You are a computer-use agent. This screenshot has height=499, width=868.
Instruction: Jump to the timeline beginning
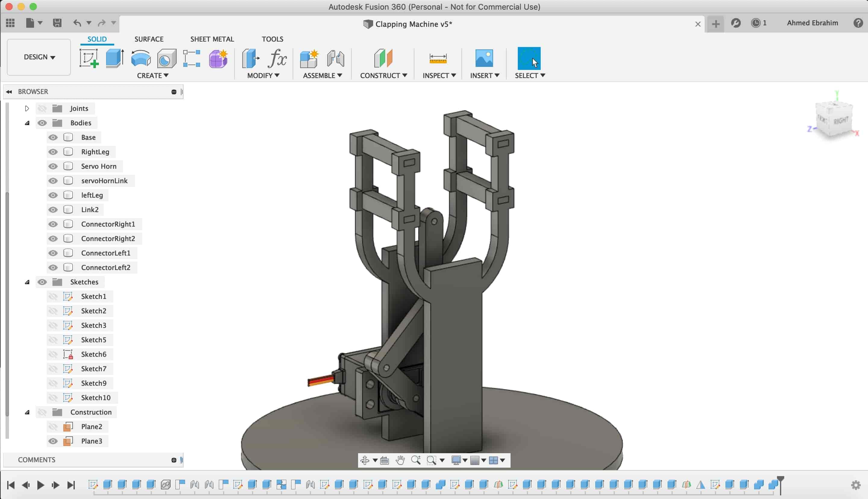tap(11, 485)
